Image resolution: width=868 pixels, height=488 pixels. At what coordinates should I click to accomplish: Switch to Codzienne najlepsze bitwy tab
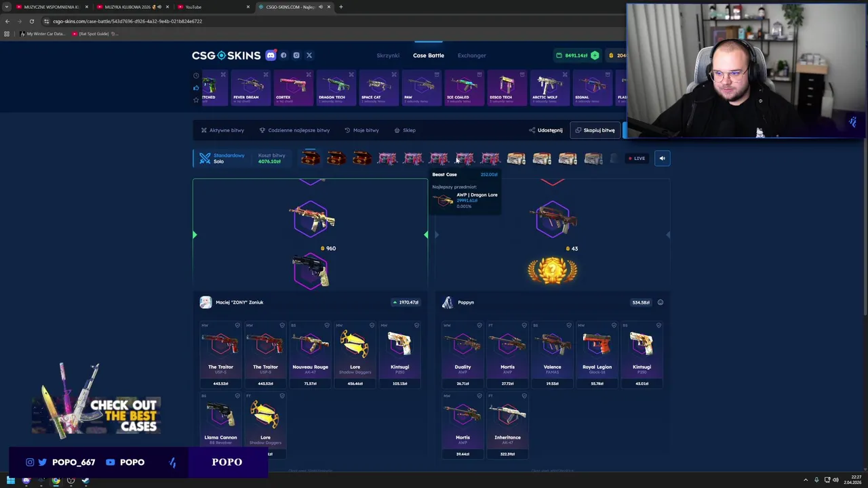click(294, 130)
